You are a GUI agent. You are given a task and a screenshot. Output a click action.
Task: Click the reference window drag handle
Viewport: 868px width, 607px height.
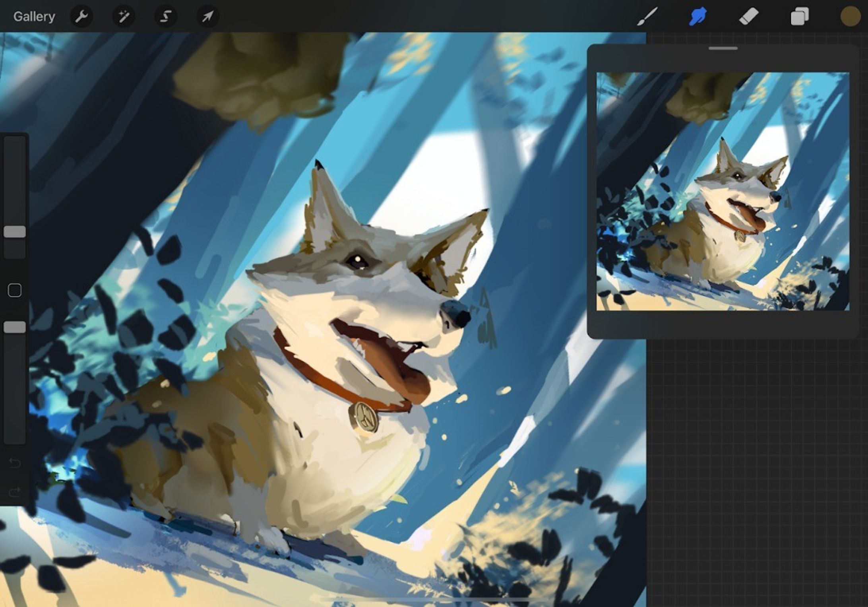pyautogui.click(x=723, y=48)
